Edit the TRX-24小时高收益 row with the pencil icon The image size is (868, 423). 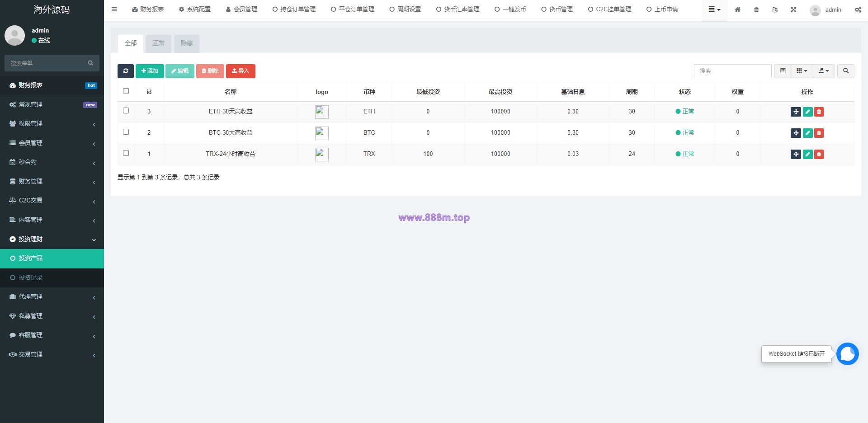(x=808, y=154)
